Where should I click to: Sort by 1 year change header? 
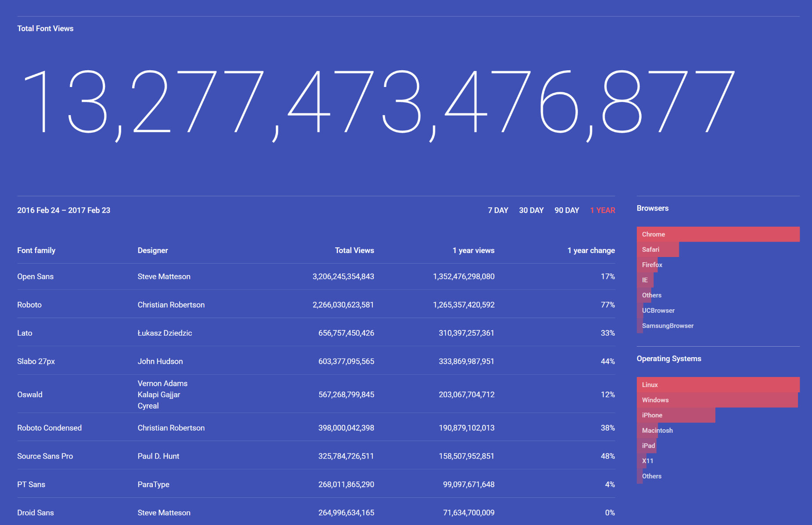click(x=591, y=250)
